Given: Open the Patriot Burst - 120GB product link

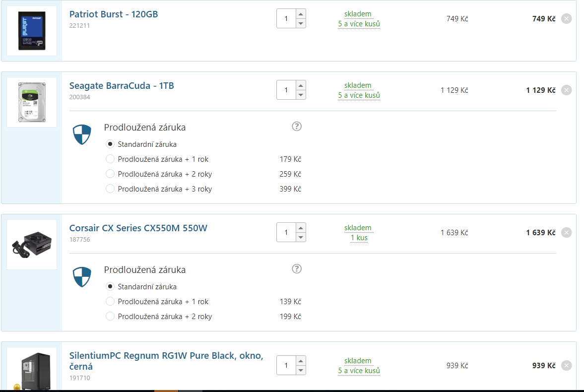Looking at the screenshot, I should pos(114,14).
